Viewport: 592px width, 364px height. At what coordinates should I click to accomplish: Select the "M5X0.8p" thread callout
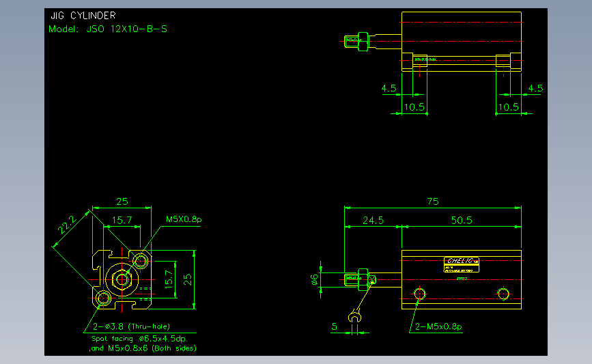(x=184, y=219)
